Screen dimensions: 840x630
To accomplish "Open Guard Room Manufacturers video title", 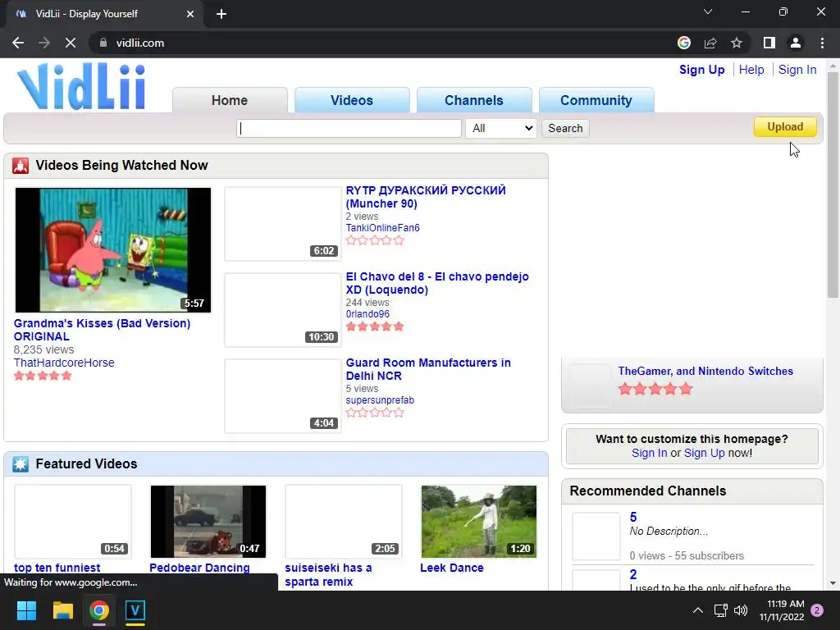I will (428, 369).
